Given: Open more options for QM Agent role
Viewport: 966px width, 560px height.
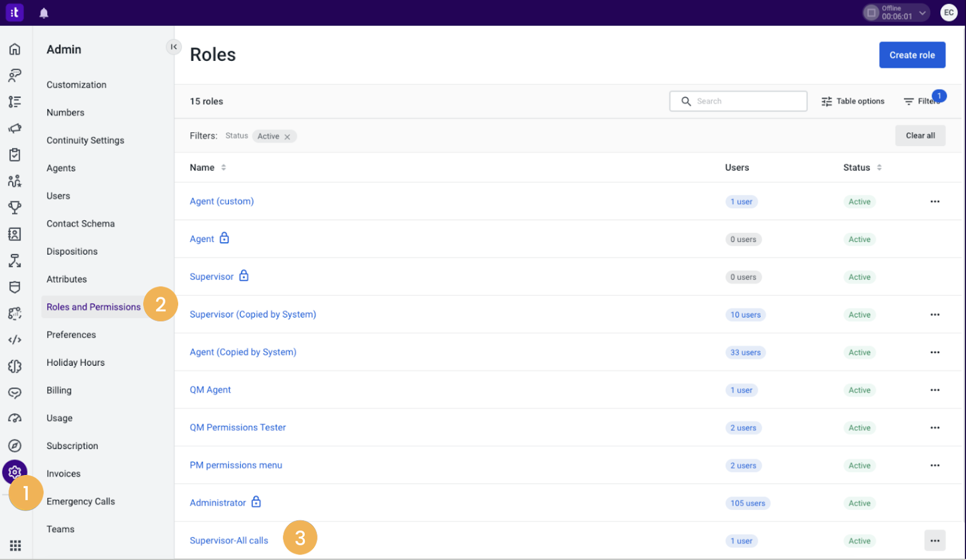Looking at the screenshot, I should coord(935,390).
